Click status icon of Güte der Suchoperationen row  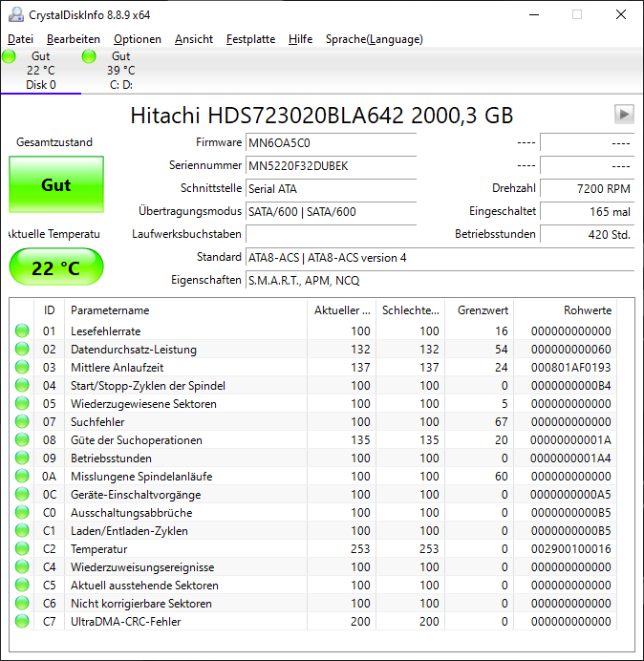(x=22, y=439)
